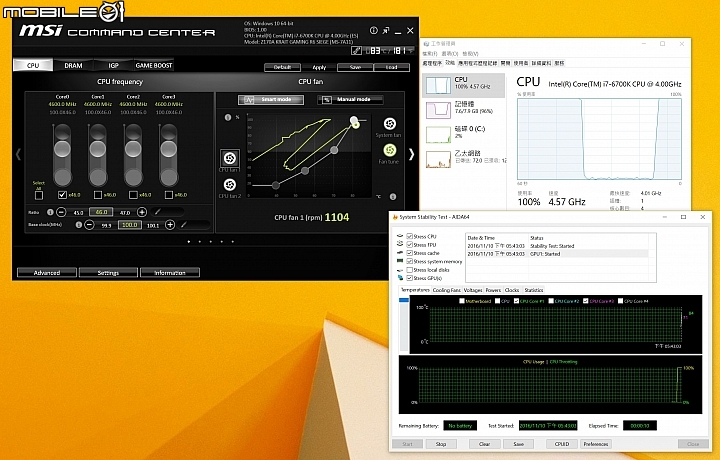Viewport: 720px width, 460px height.
Task: Toggle the Select All cores checkbox
Action: coord(39,196)
